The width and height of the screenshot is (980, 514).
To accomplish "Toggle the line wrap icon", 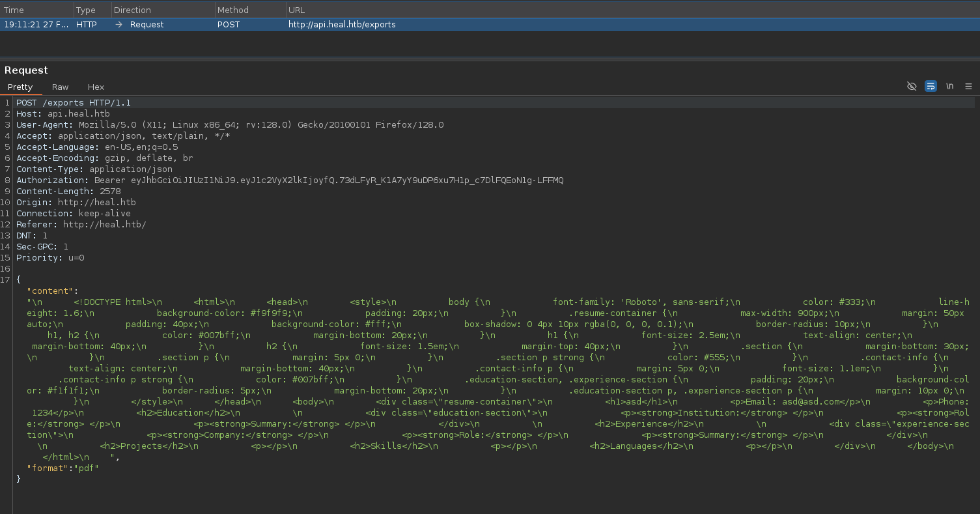I will click(931, 87).
